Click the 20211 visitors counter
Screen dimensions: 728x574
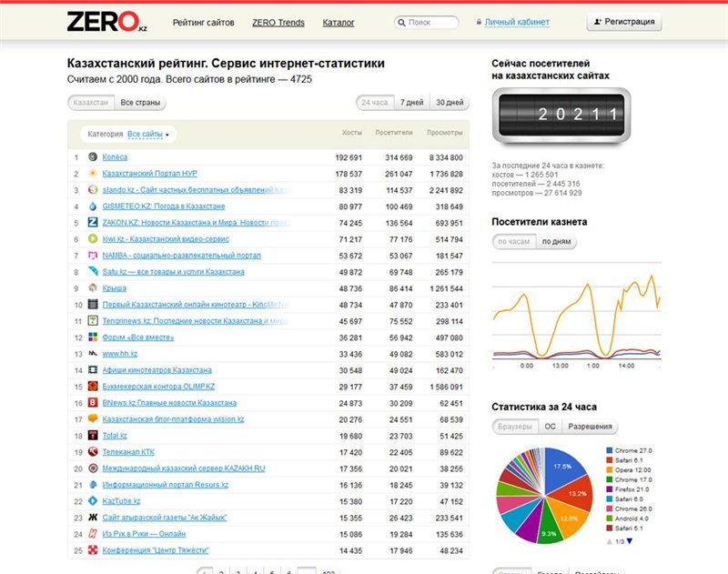pyautogui.click(x=561, y=114)
